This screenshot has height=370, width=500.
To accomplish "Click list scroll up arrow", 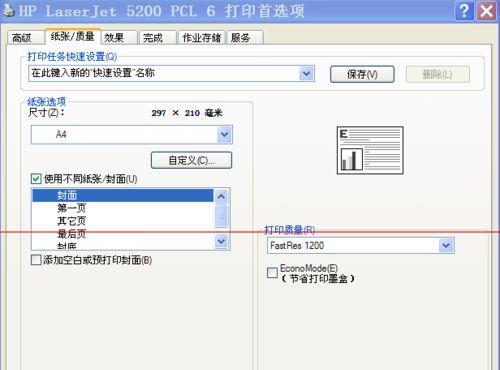I will [222, 196].
